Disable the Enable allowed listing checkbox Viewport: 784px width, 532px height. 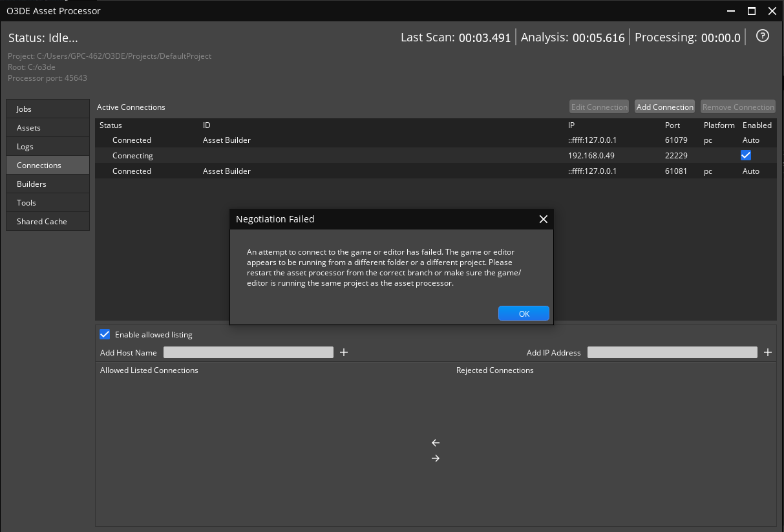pos(105,334)
